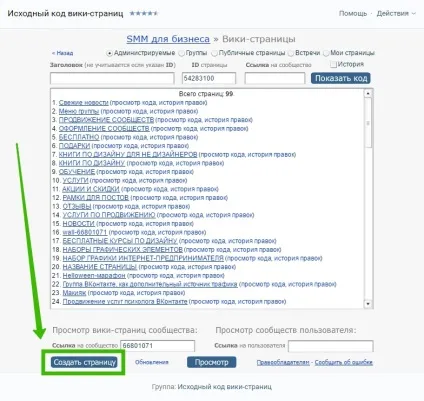The height and width of the screenshot is (401, 424).
Task: Select the Мои страницы radio button
Action: coord(326,53)
